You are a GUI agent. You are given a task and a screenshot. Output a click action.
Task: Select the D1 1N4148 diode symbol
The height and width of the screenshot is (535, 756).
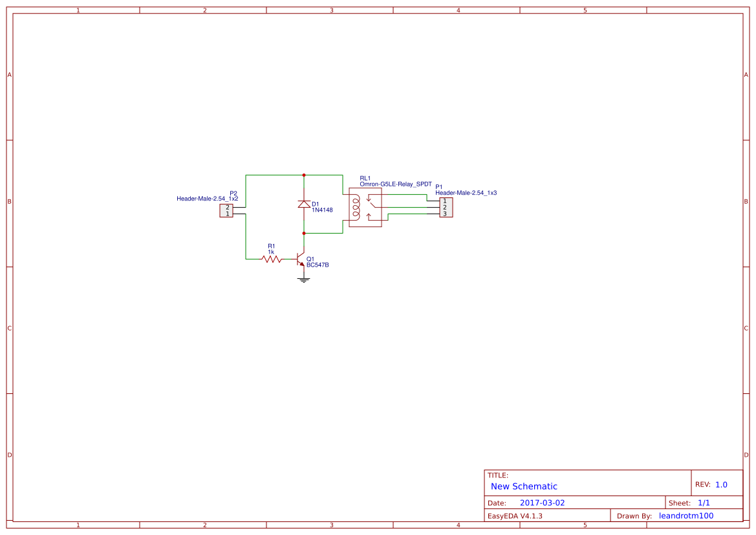(x=304, y=204)
